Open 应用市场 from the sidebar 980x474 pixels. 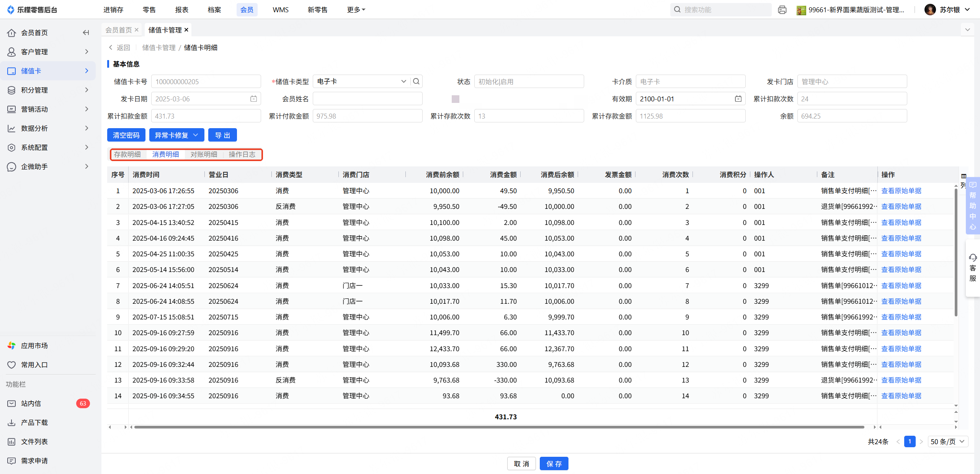coord(34,346)
